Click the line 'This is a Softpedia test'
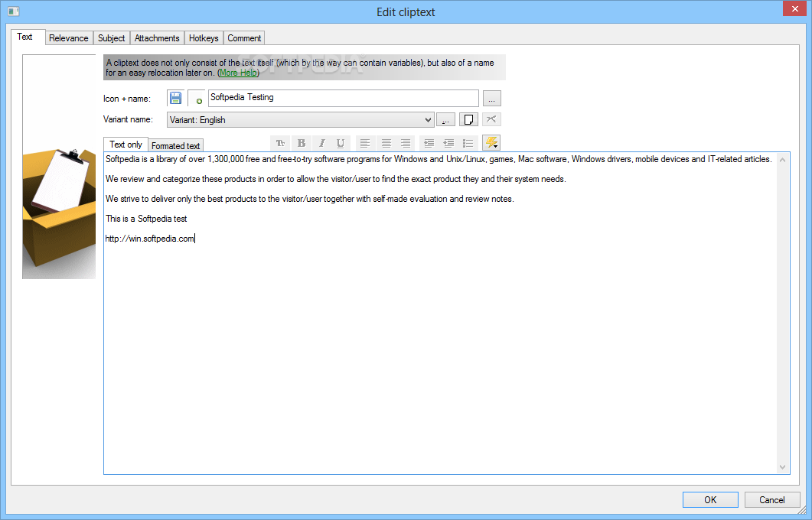Image resolution: width=812 pixels, height=520 pixels. 146,219
